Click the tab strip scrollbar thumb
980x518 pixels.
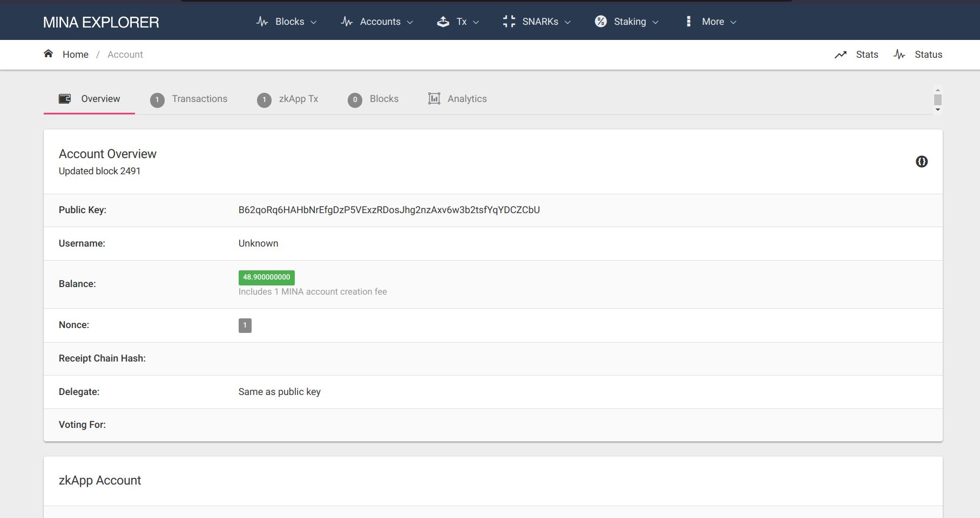point(938,100)
